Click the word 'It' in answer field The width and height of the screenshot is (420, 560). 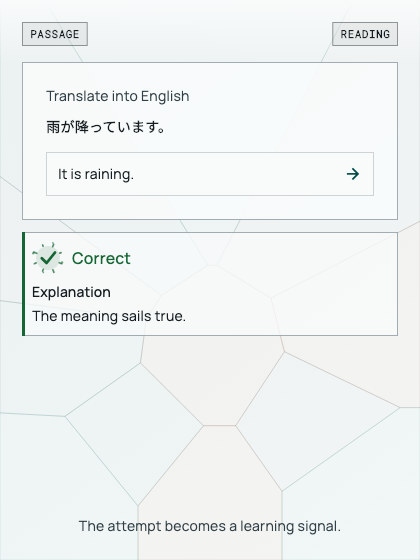pyautogui.click(x=62, y=174)
